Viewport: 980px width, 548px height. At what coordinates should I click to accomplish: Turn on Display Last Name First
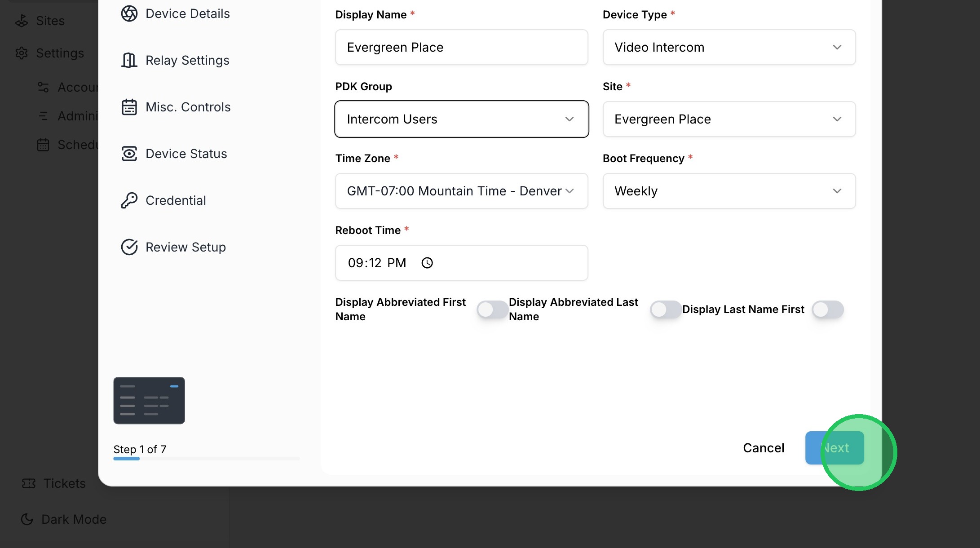[x=827, y=309]
